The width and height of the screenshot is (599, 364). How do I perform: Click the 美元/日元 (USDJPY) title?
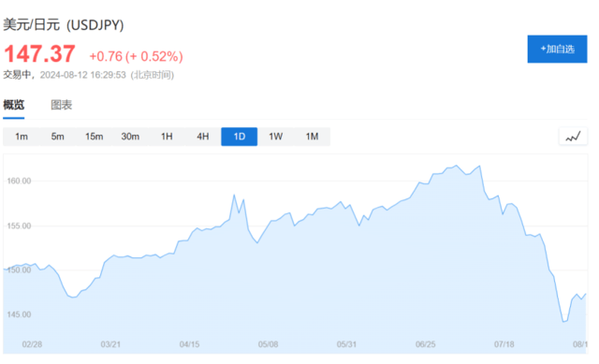[x=64, y=25]
